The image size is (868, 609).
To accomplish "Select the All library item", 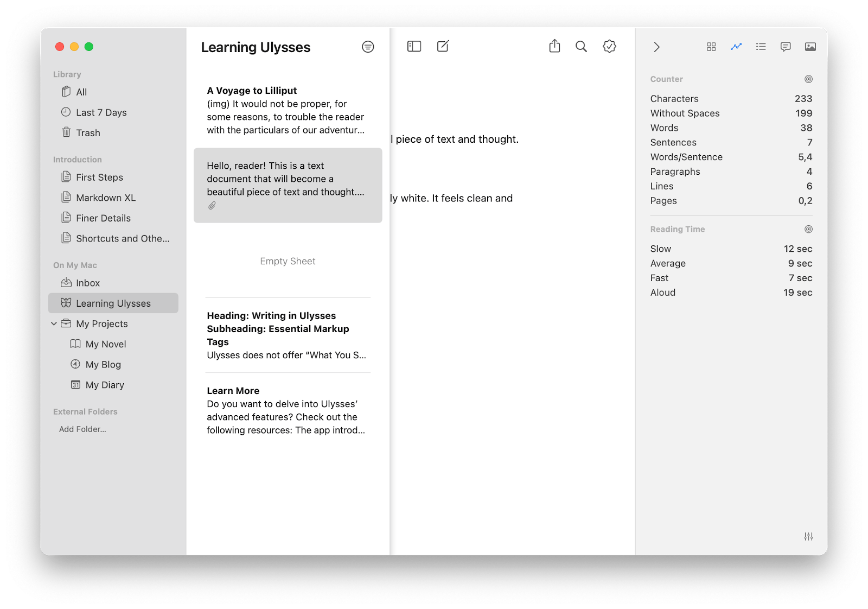I will tap(113, 92).
